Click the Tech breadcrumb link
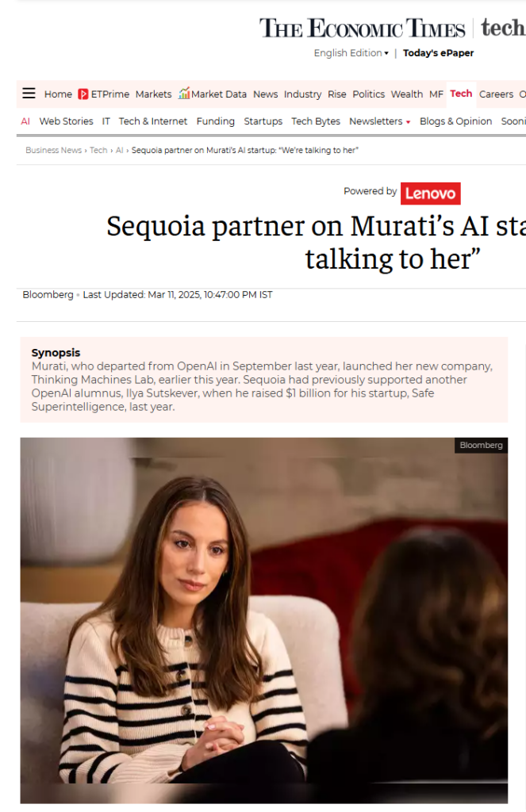Viewport: 526px width, 812px height. (98, 150)
